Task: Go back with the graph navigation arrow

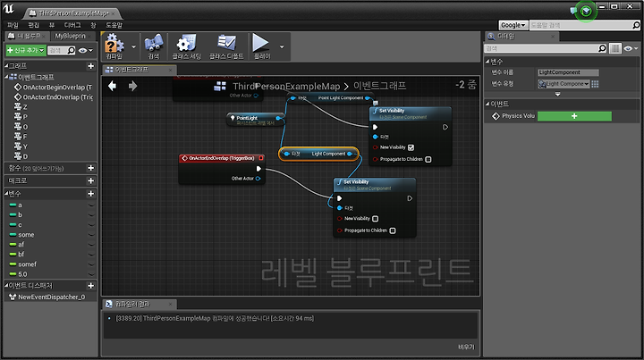Action: pos(112,86)
